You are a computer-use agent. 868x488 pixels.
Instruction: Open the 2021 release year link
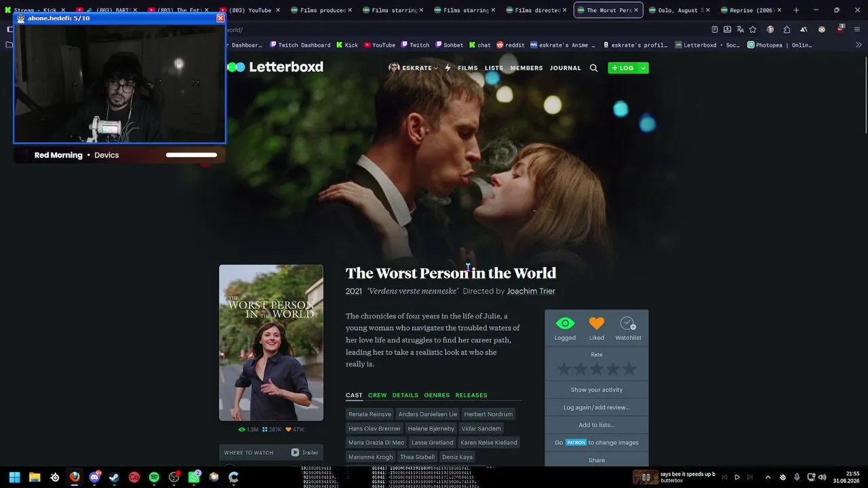353,291
